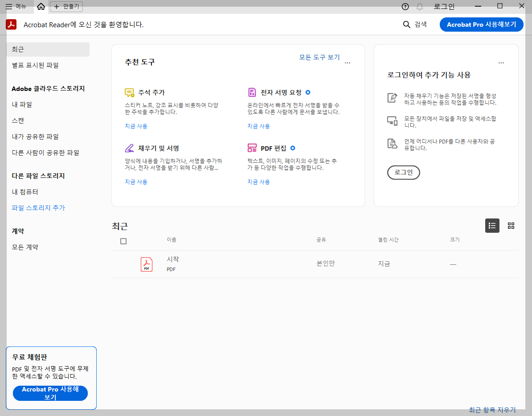This screenshot has width=532, height=416.
Task: Click the 주석 추가 tool title
Action: pos(151,92)
